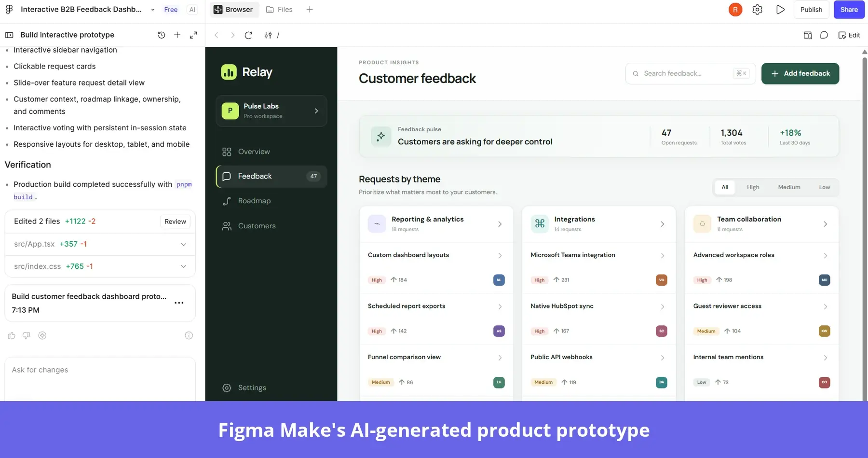Click the Ask for changes input
This screenshot has height=458, width=868.
point(100,379)
